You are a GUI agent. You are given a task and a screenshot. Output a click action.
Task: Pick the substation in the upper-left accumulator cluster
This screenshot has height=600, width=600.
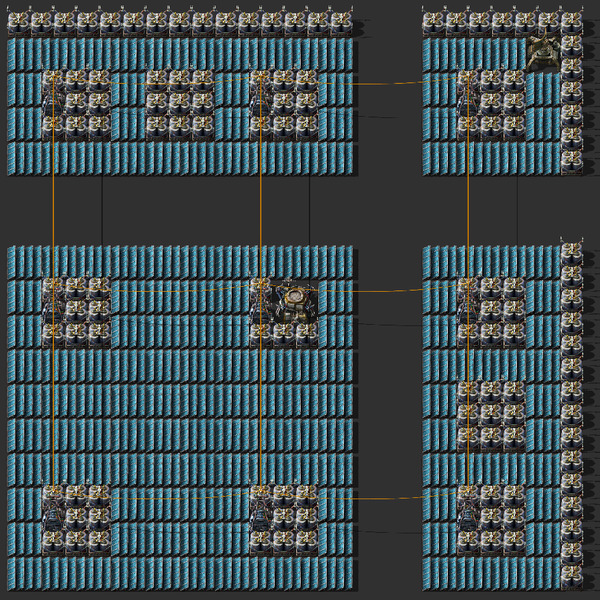coord(53,104)
